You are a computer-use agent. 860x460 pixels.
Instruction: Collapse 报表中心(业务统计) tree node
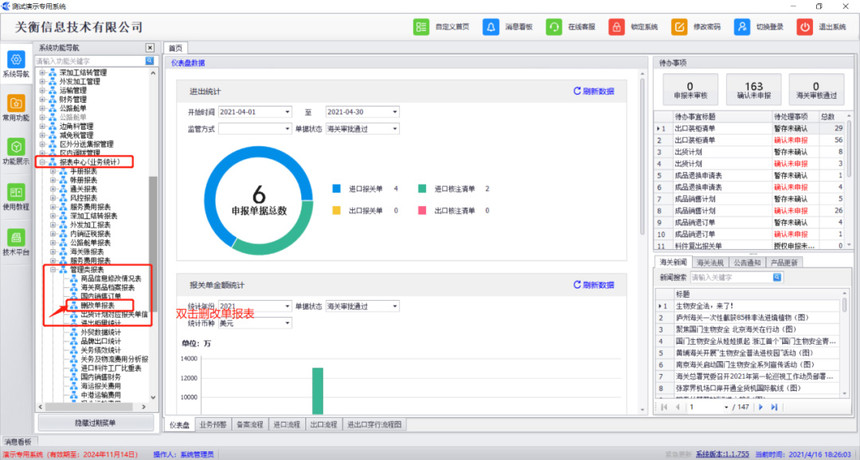[42, 162]
